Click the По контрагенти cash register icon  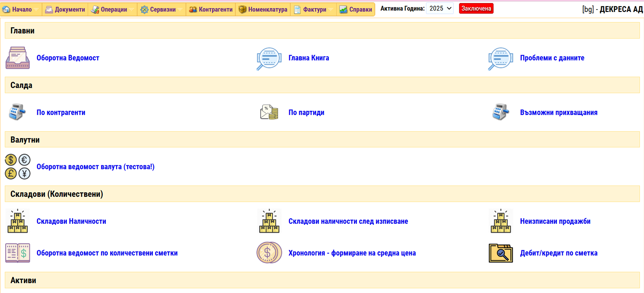17,112
